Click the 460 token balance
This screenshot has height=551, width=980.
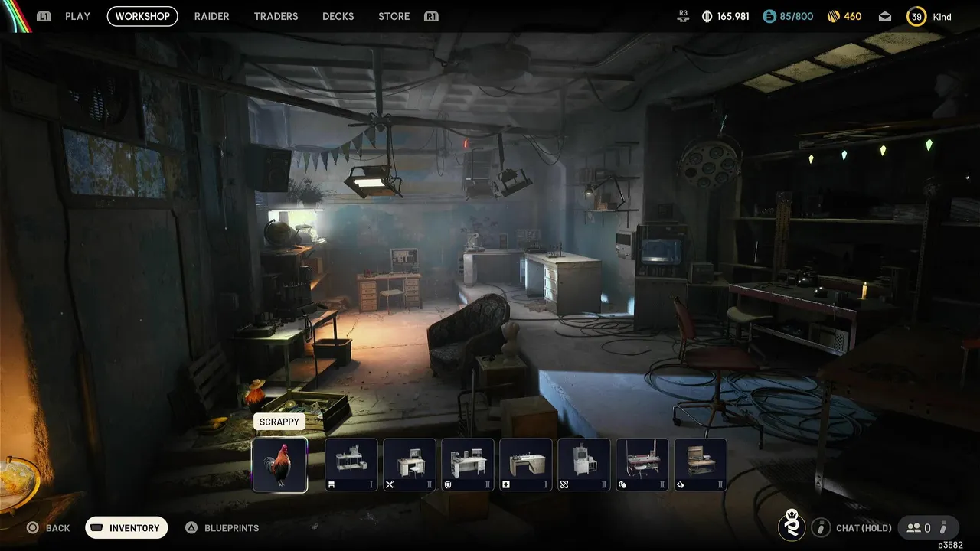(853, 16)
